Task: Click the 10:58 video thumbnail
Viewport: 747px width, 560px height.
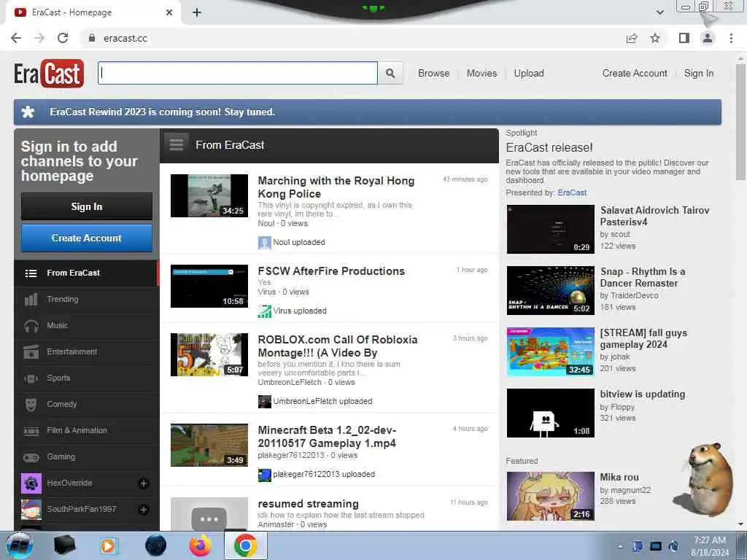Action: coord(209,286)
